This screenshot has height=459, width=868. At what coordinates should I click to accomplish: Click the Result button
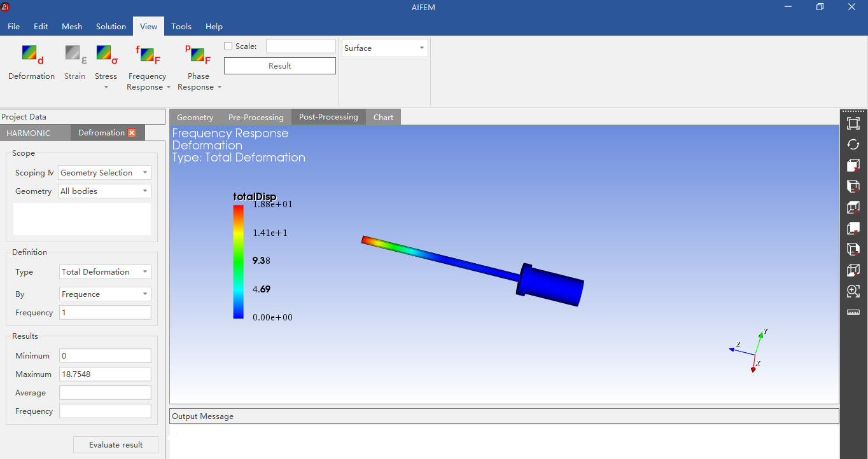(x=280, y=66)
